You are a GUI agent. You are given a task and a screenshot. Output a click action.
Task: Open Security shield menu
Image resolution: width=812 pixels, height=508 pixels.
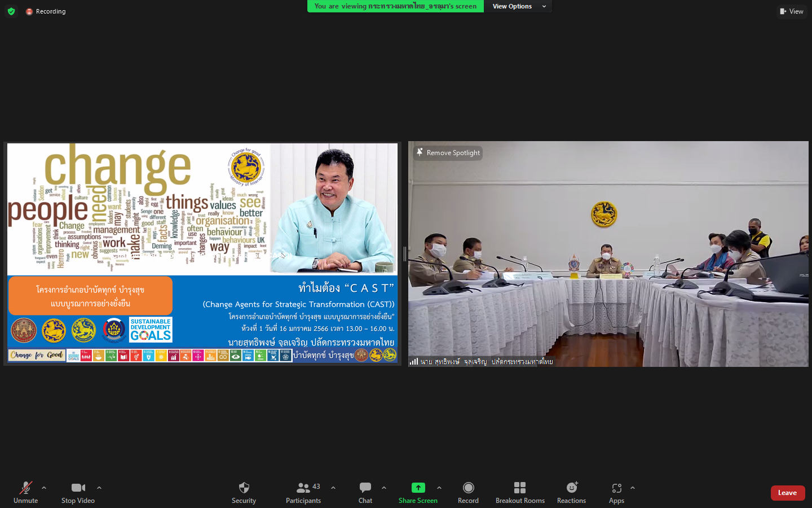[x=244, y=492]
